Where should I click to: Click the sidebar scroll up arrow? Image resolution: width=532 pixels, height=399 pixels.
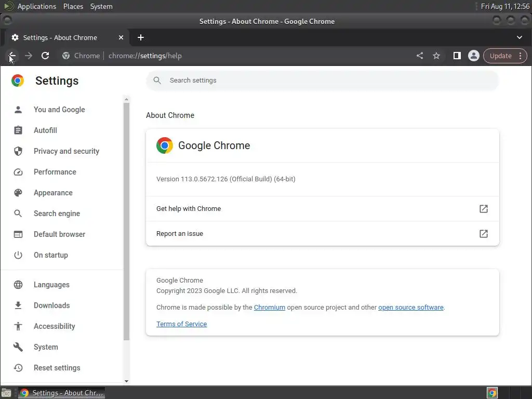(x=127, y=99)
